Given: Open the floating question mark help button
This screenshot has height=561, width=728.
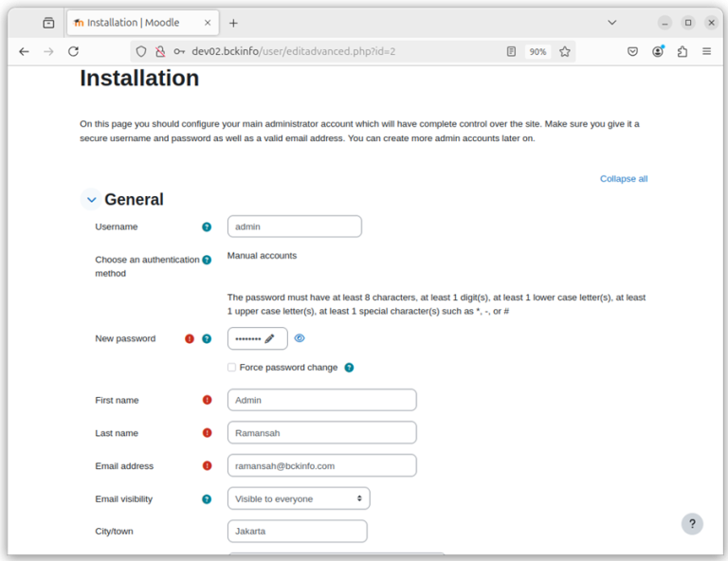Looking at the screenshot, I should [692, 524].
